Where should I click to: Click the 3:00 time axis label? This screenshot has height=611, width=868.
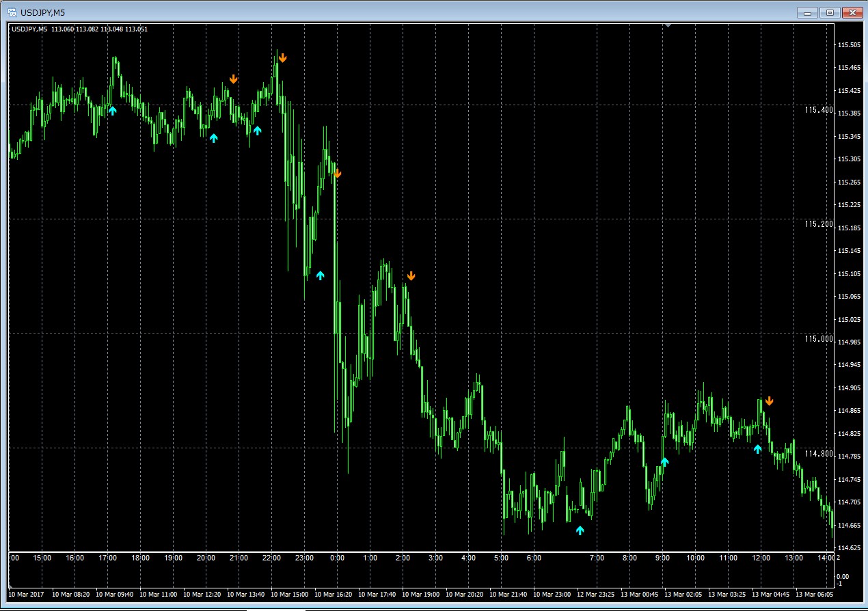435,558
